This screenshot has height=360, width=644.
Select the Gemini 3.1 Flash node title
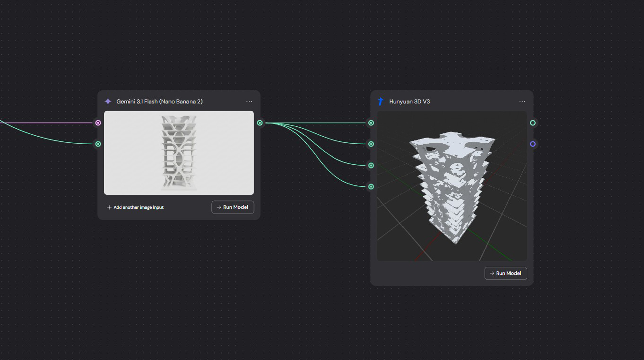click(159, 101)
